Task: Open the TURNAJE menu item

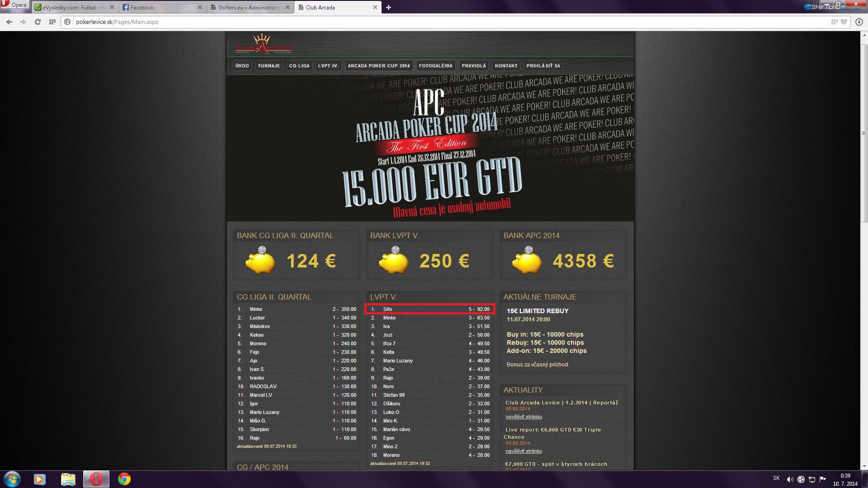Action: coord(269,66)
